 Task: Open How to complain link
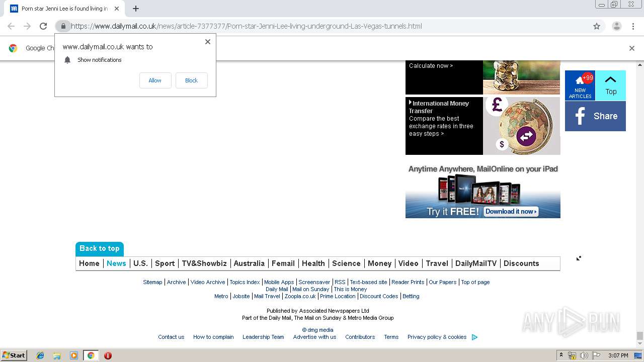(x=213, y=337)
